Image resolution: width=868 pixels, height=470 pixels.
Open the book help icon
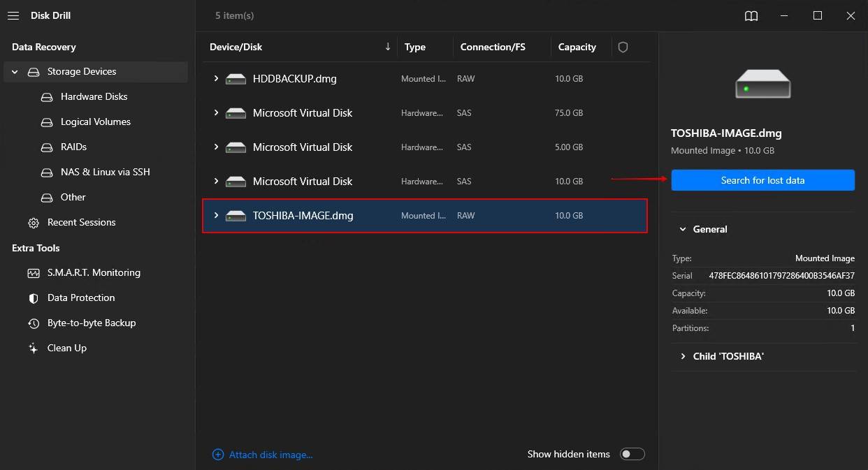click(751, 15)
